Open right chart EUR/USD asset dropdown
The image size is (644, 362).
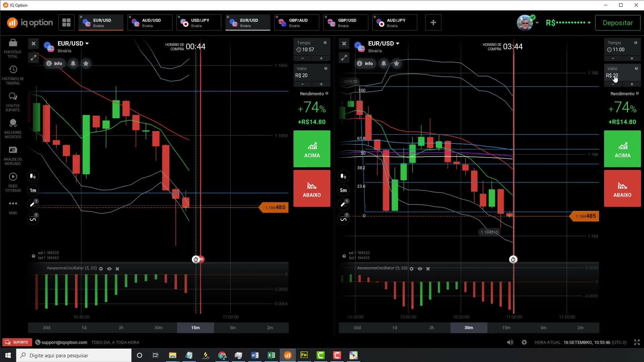click(x=384, y=44)
